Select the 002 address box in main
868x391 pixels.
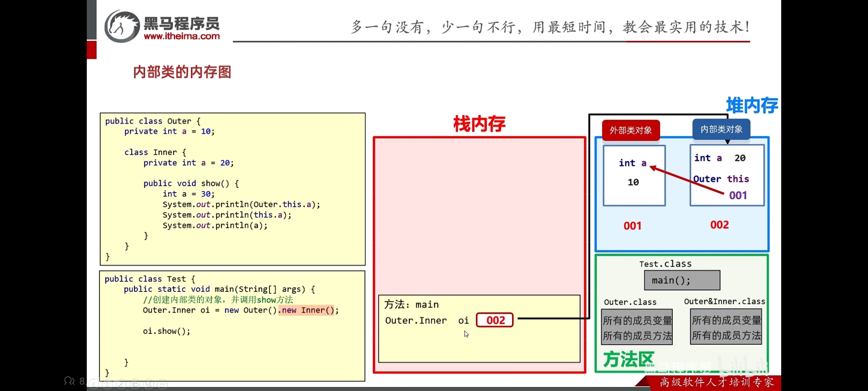(495, 320)
